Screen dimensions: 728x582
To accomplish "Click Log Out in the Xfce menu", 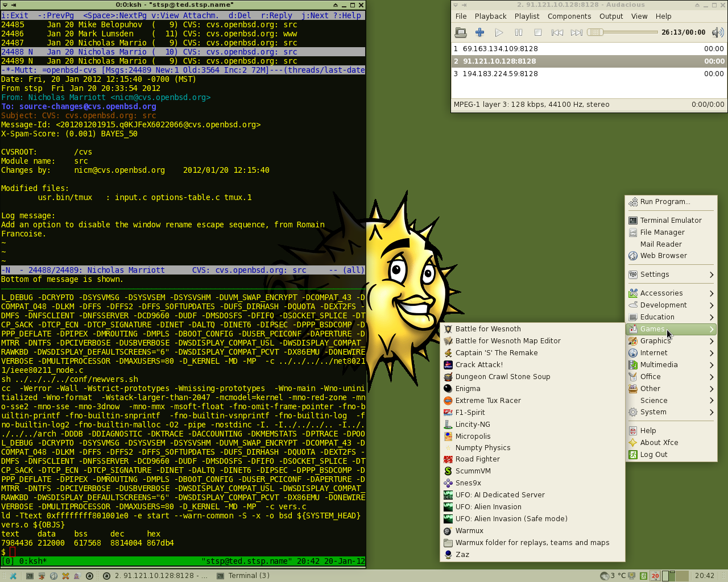I will click(x=653, y=455).
